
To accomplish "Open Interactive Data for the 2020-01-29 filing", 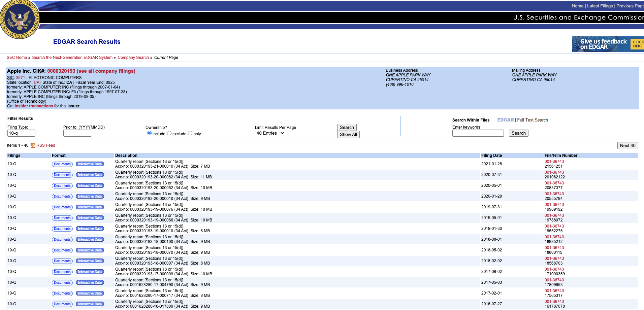I will [x=90, y=197].
